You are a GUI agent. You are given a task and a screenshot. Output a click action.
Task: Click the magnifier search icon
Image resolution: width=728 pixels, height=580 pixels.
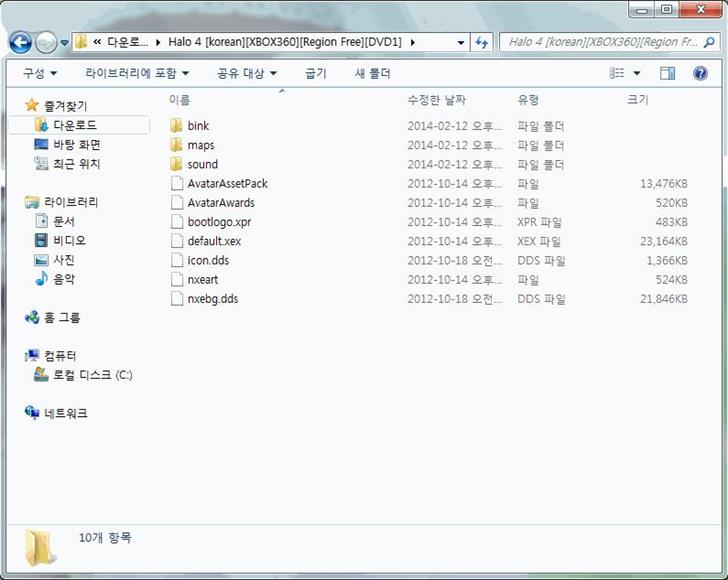709,43
